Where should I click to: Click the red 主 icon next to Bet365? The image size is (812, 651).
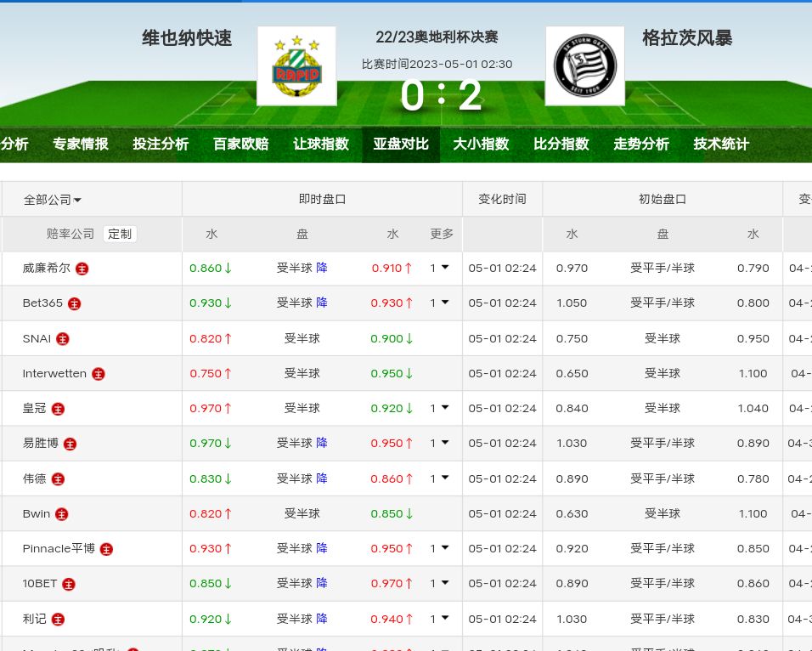pos(74,303)
